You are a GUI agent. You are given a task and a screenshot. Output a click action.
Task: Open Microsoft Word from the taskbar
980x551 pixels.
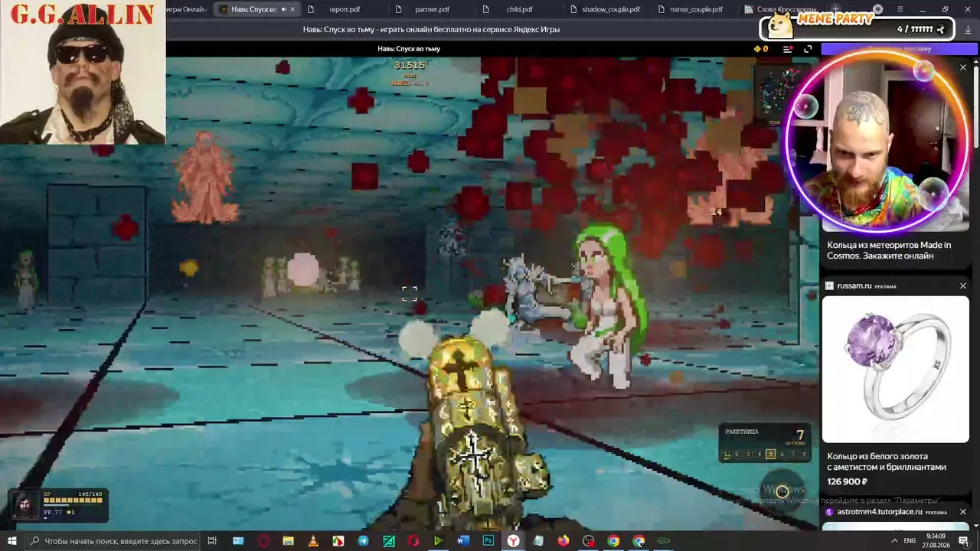pos(462,541)
